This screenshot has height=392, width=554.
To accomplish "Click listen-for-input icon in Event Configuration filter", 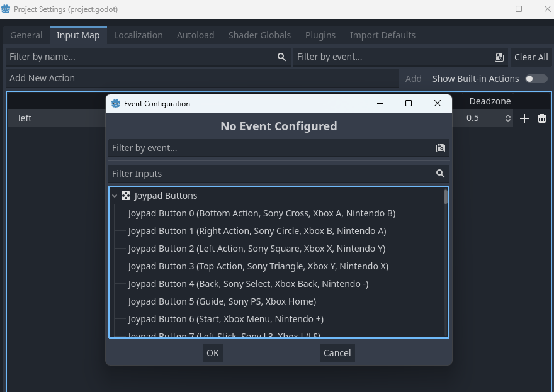I will pos(440,148).
